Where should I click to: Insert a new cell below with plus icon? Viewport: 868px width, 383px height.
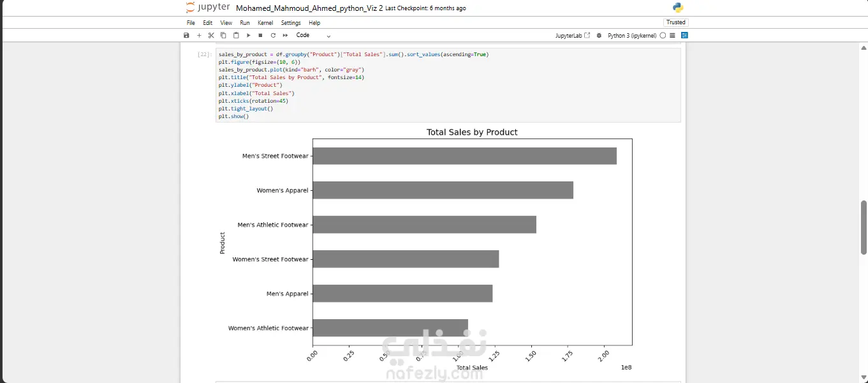(x=199, y=36)
